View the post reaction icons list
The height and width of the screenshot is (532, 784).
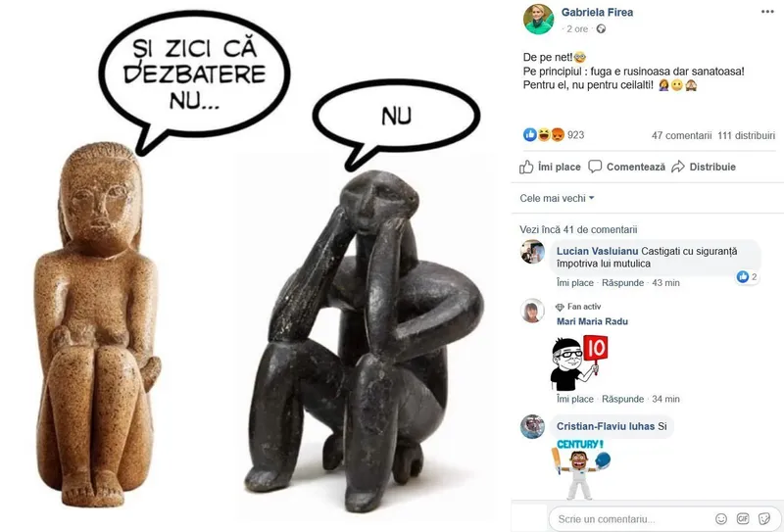(544, 134)
